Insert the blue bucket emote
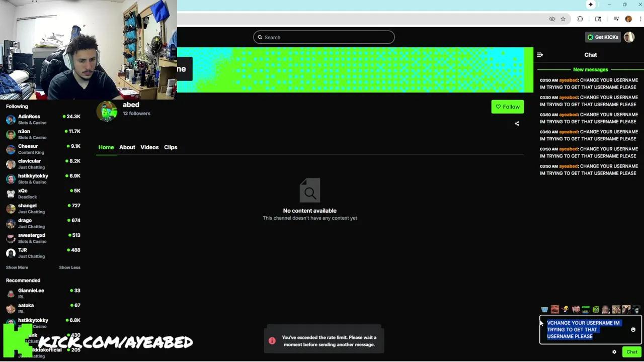Viewport: 644px width, 362px height. coord(544,310)
